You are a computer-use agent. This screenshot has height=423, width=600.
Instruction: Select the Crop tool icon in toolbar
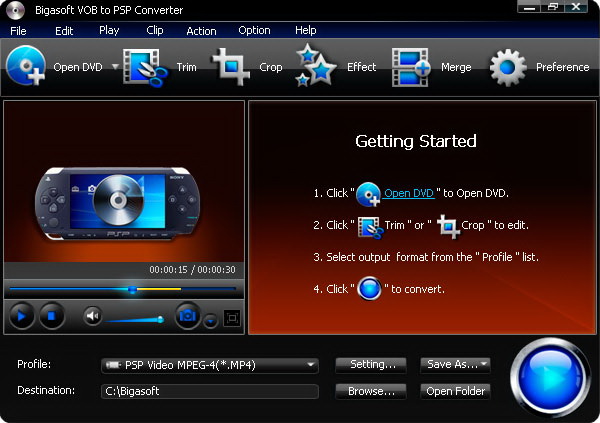click(x=231, y=67)
